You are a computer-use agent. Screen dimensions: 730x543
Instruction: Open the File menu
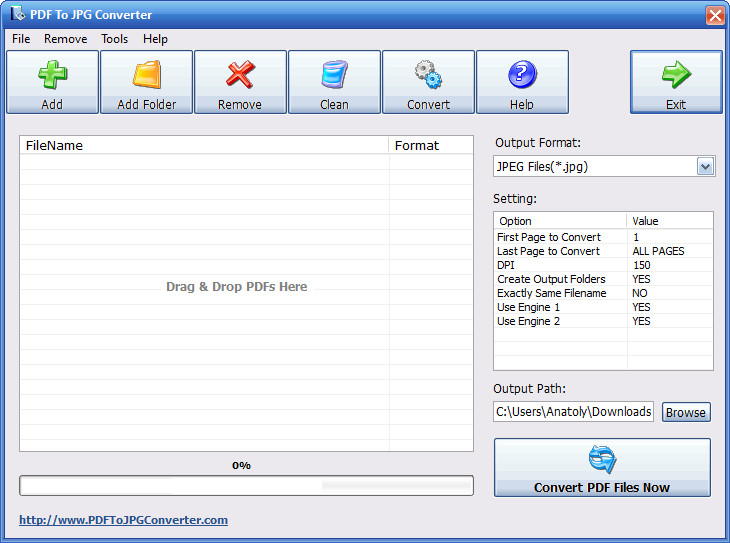21,39
